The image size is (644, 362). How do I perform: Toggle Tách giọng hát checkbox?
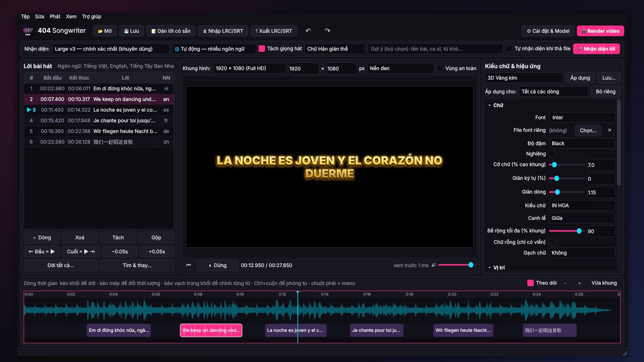[262, 49]
